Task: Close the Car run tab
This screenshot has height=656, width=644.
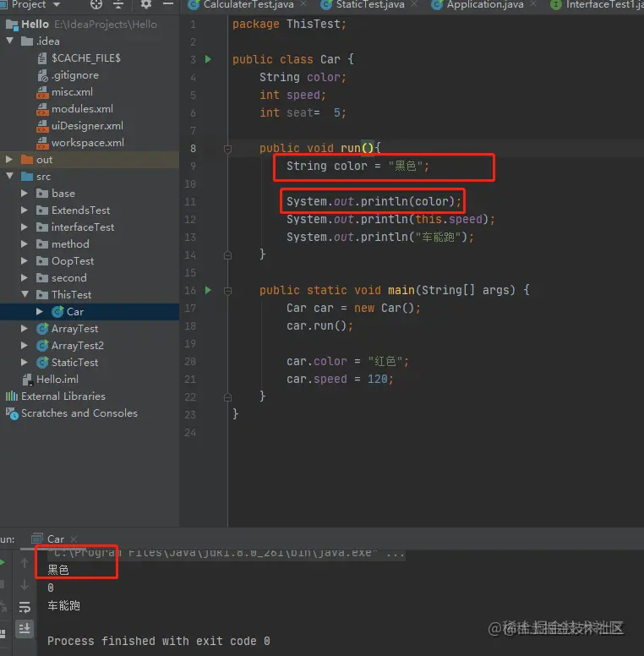Action: [x=74, y=539]
